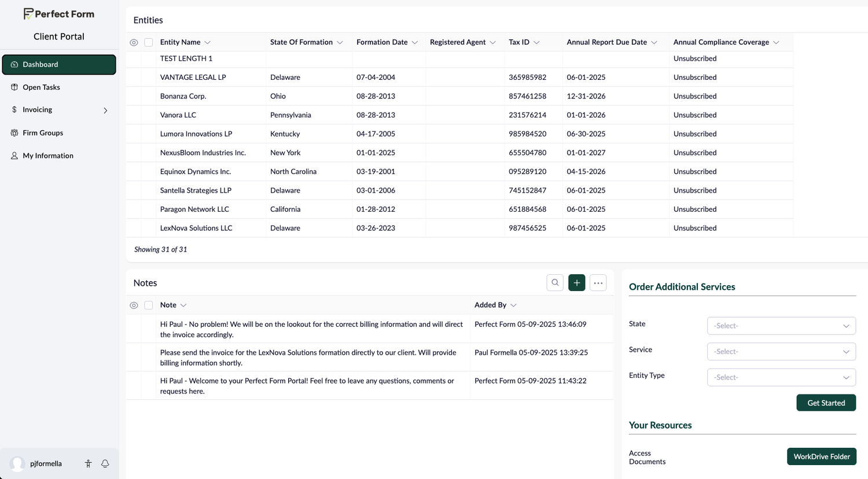Go to the Dashboard menu item
This screenshot has height=479, width=868.
[59, 65]
